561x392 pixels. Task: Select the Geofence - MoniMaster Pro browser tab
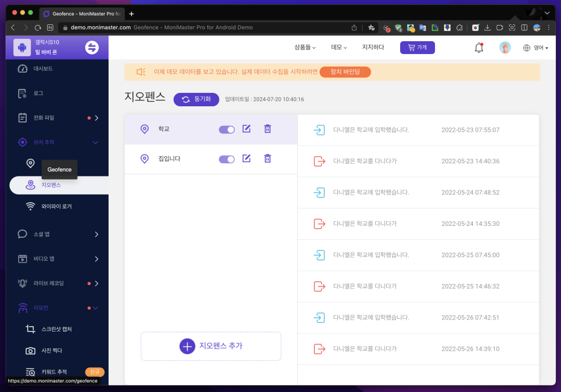[x=82, y=14]
